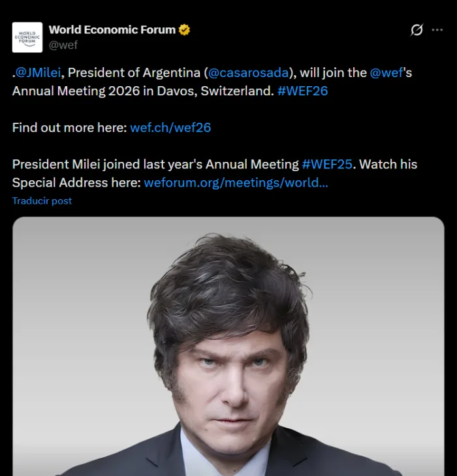Click the 'Find out more here:' text
457x476 pixels.
click(x=69, y=128)
